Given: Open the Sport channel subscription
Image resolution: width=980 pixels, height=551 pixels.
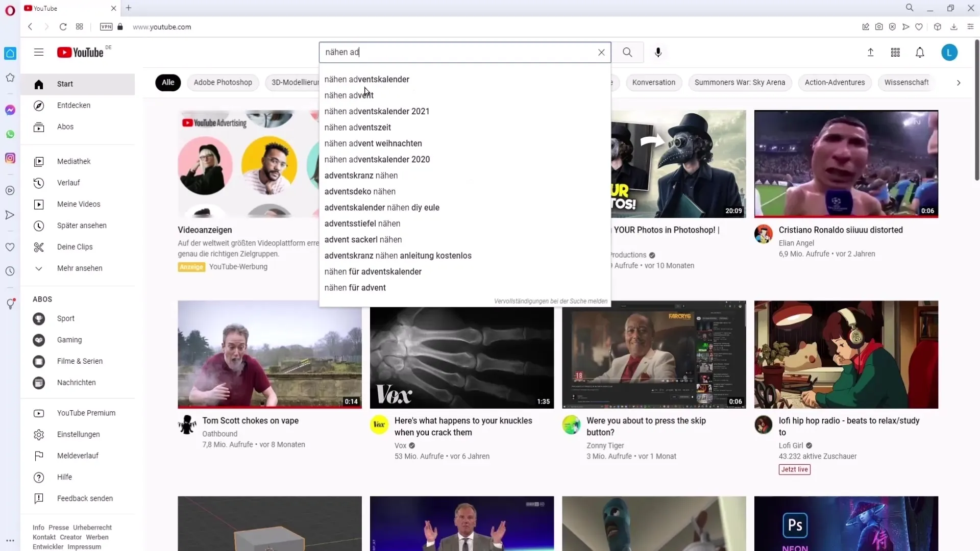Looking at the screenshot, I should tap(78, 319).
